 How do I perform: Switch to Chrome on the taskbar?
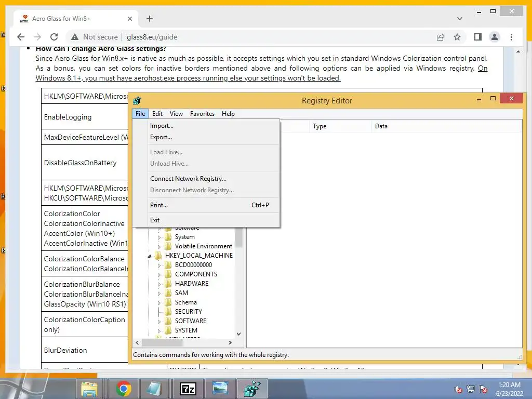click(x=124, y=389)
